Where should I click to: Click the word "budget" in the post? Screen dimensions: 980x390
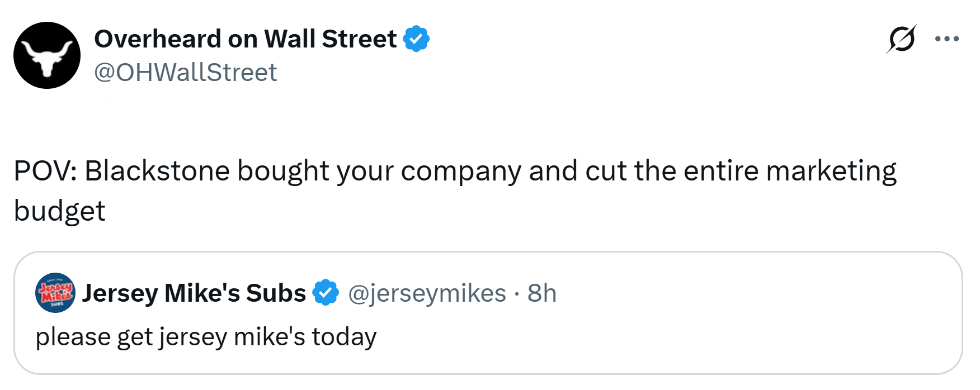coord(59,211)
